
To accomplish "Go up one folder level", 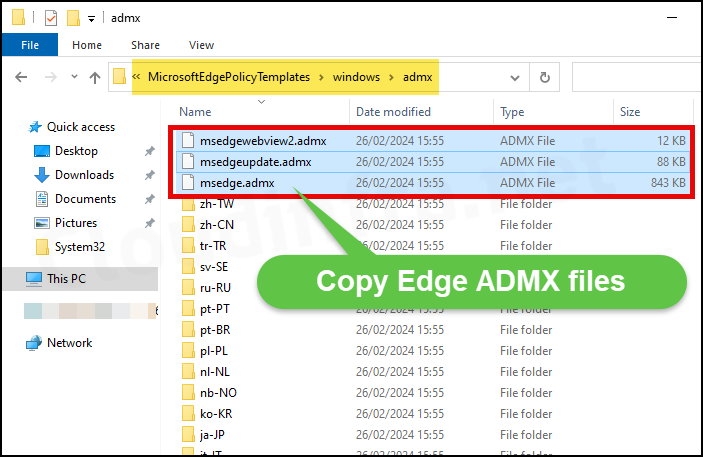I will 95,78.
